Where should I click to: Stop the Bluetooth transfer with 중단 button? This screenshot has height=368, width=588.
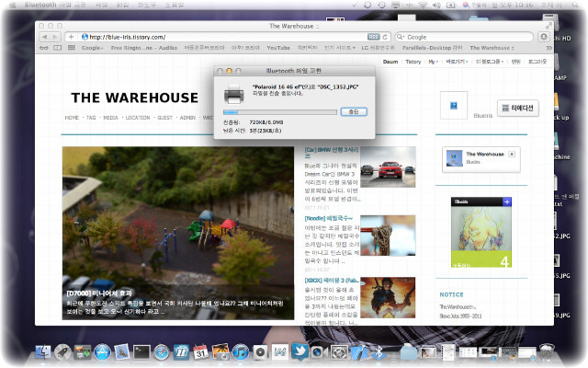[354, 112]
